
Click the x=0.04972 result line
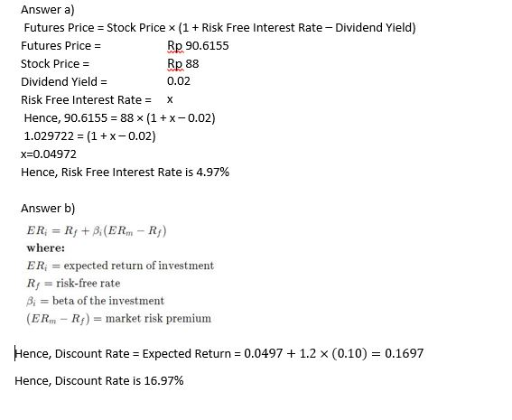click(x=49, y=154)
